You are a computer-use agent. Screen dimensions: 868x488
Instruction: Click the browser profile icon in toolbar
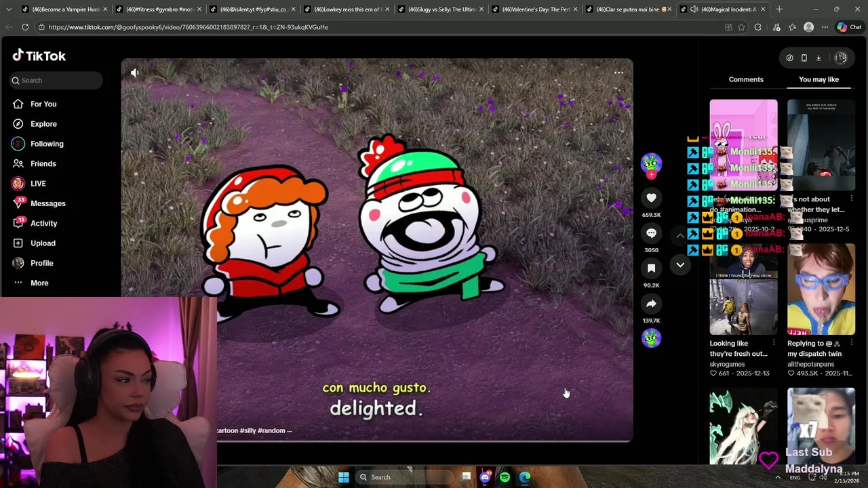click(x=808, y=27)
